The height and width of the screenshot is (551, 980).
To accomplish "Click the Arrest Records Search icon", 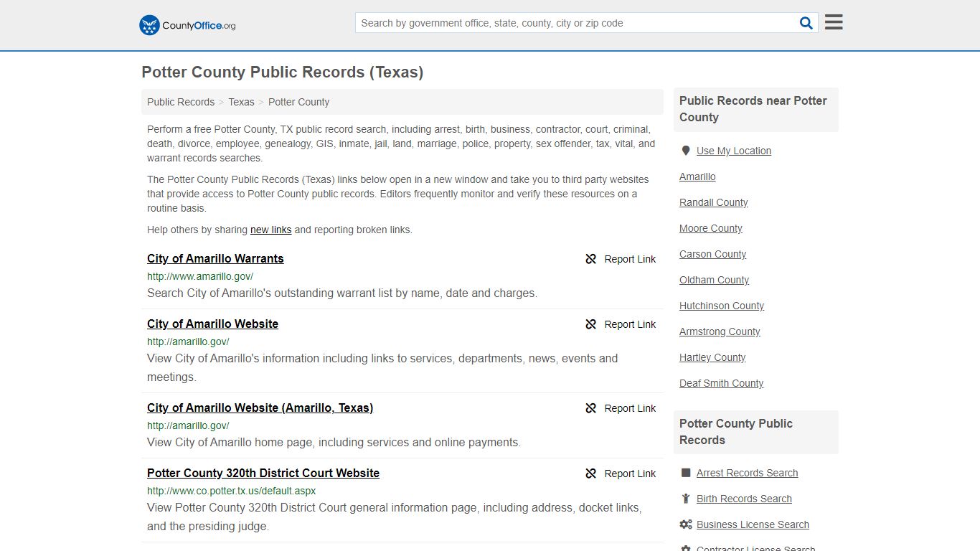I will 686,473.
